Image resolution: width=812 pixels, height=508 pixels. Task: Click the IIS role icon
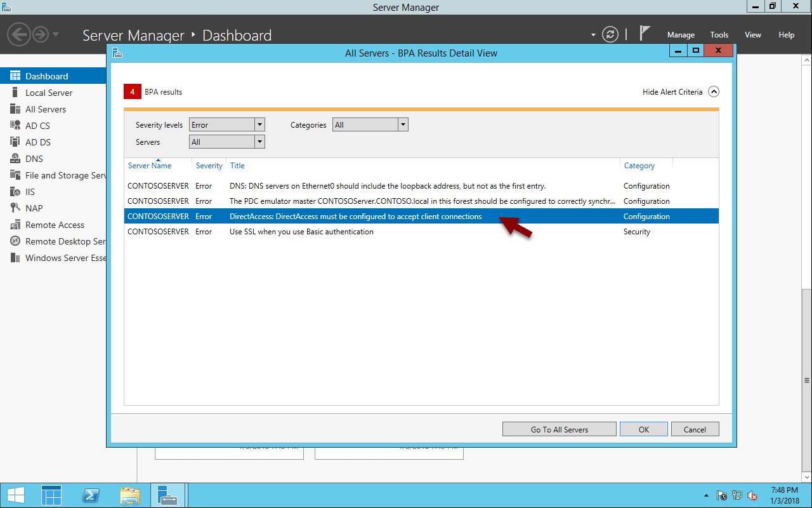pyautogui.click(x=15, y=192)
